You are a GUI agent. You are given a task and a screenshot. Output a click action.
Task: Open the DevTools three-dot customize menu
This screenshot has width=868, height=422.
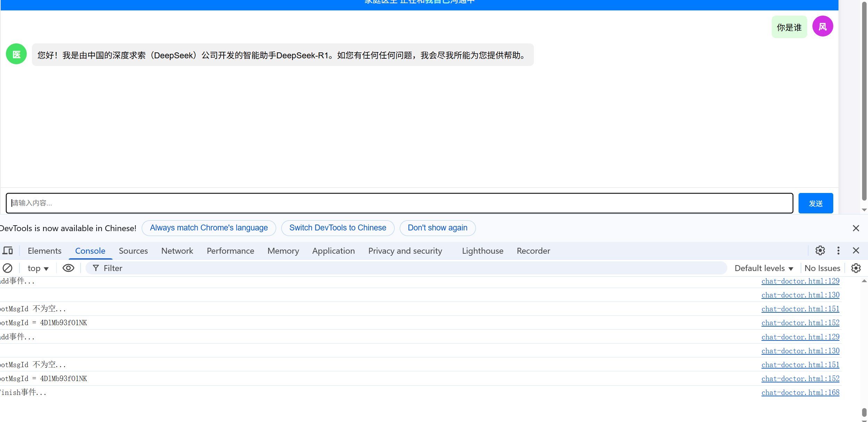tap(838, 251)
